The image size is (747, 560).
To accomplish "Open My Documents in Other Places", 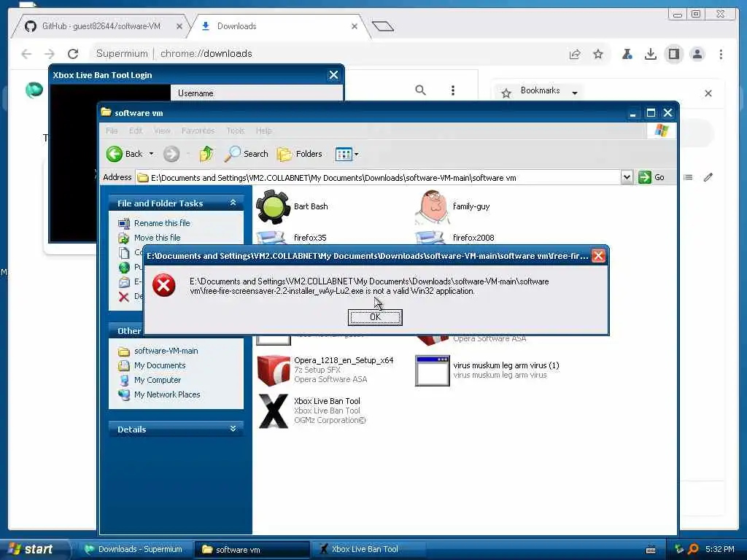I will (160, 365).
